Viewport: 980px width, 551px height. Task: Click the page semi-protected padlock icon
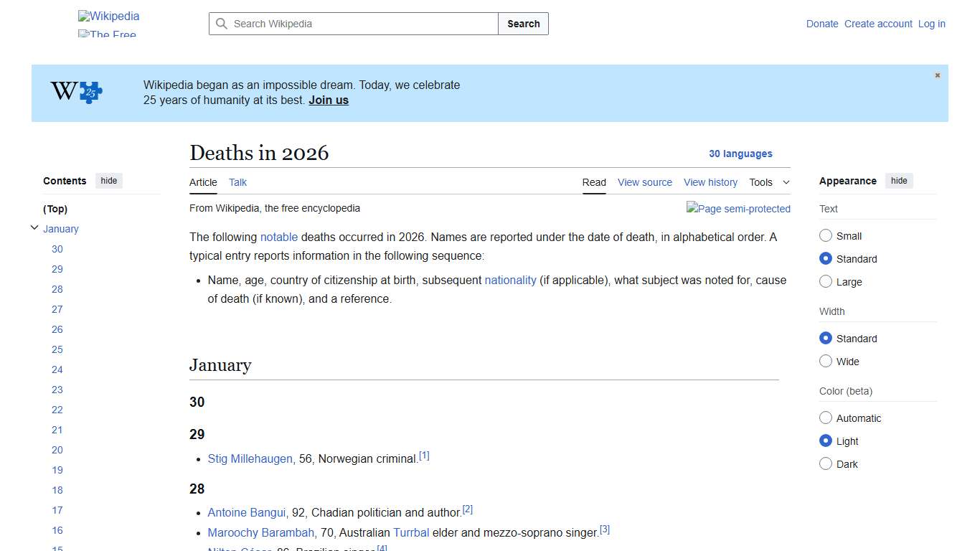[x=738, y=209]
